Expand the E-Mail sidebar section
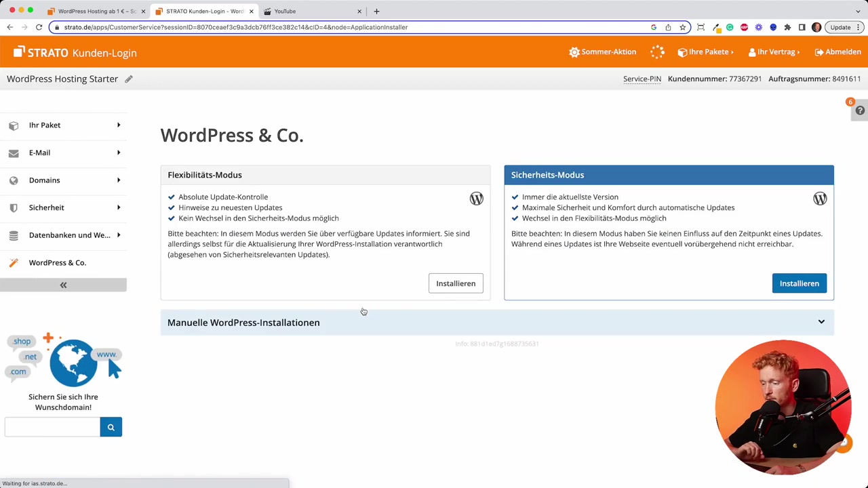Viewport: 868px width, 488px height. coord(63,152)
